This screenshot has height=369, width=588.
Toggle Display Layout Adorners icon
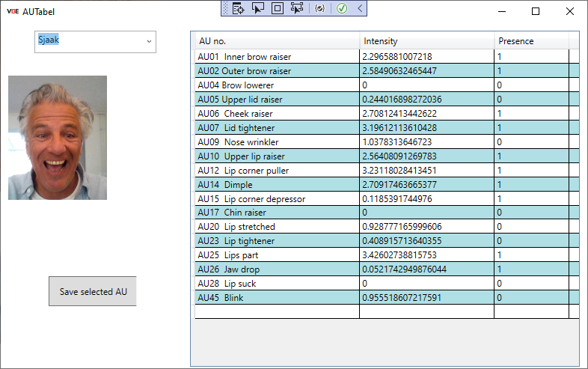277,8
